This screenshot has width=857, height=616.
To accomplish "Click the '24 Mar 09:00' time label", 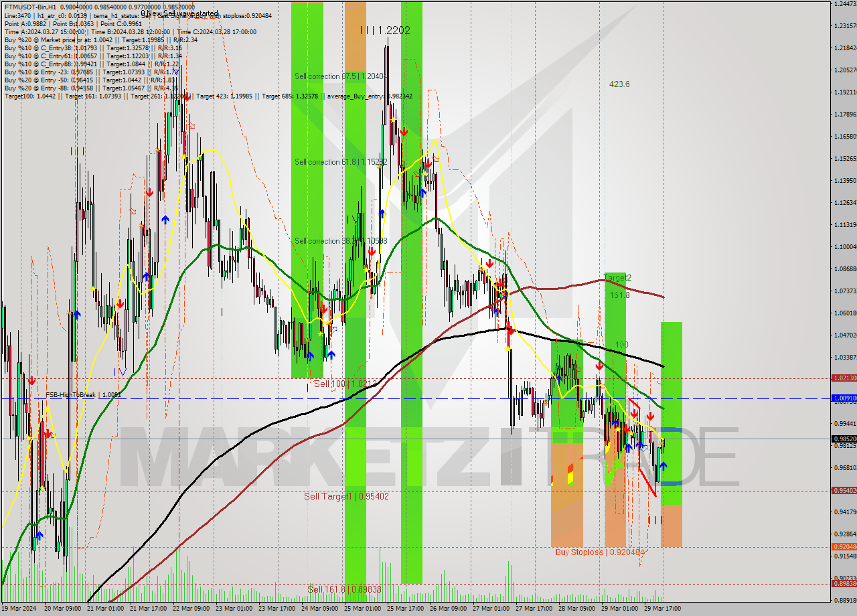I will (x=321, y=609).
